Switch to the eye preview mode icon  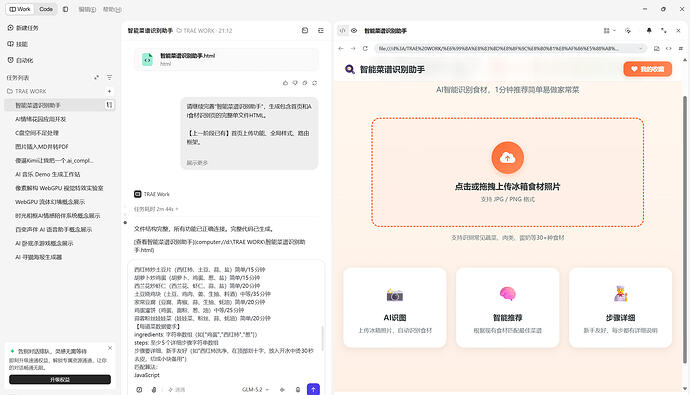[x=354, y=30]
